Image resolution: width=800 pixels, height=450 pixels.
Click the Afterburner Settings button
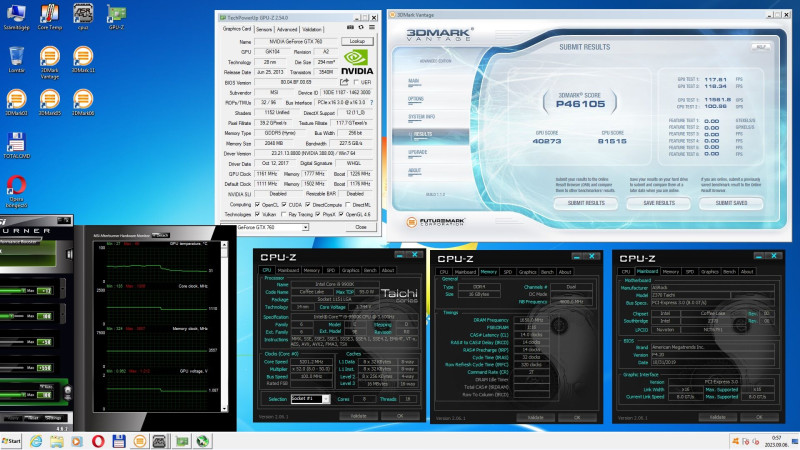tap(53, 418)
